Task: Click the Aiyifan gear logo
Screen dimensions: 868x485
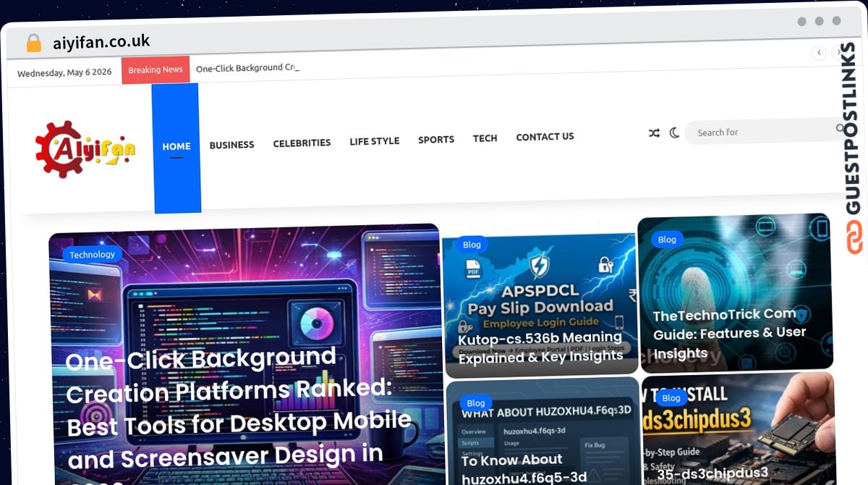Action: (x=85, y=148)
